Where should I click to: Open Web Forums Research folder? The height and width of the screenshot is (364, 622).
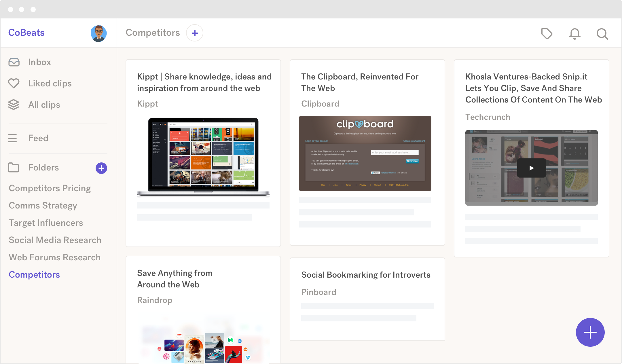(x=55, y=257)
